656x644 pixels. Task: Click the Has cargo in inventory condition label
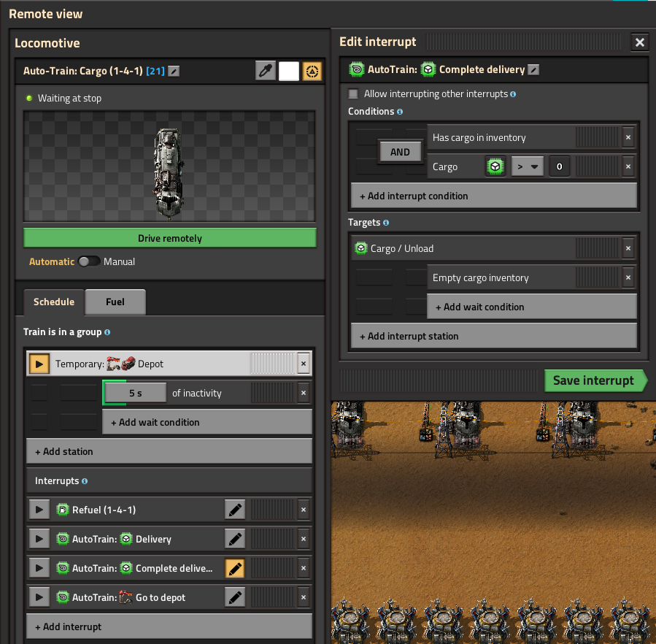click(479, 138)
